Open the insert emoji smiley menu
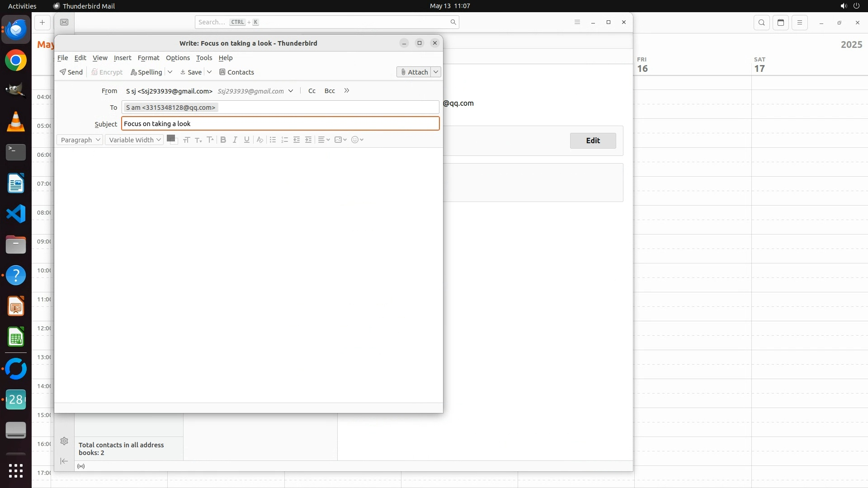Viewport: 868px width, 488px height. pos(357,140)
